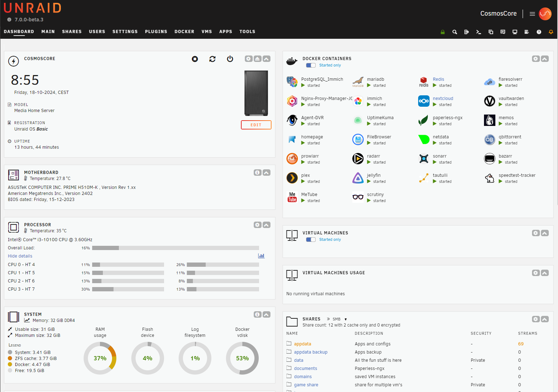Viewport: 558px width, 392px height.
Task: Collapse the Virtual Machines tile
Action: click(x=545, y=233)
